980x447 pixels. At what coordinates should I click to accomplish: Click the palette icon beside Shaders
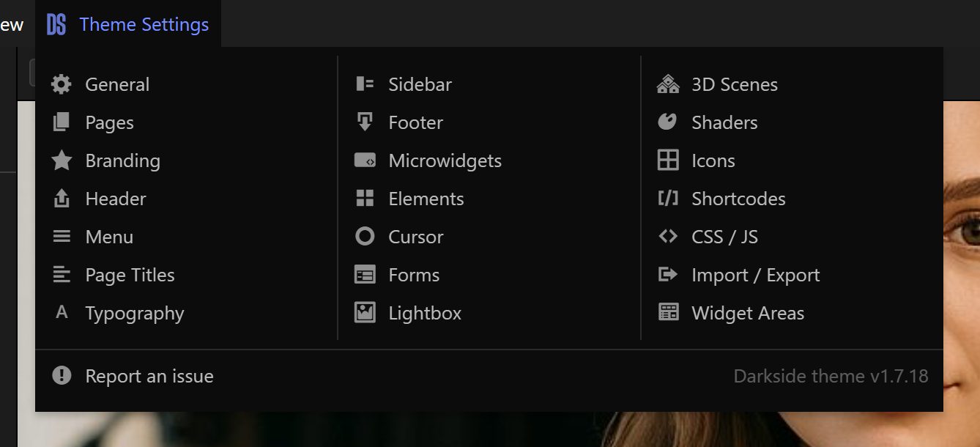(667, 122)
